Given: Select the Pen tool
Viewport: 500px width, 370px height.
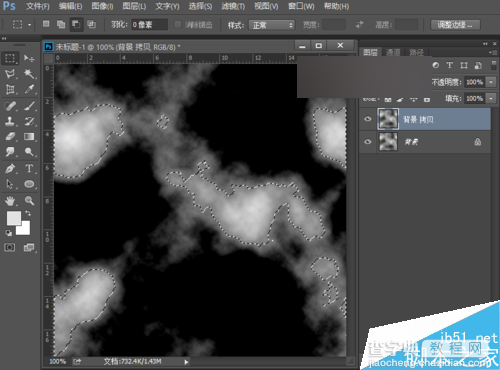Looking at the screenshot, I should pyautogui.click(x=10, y=169).
